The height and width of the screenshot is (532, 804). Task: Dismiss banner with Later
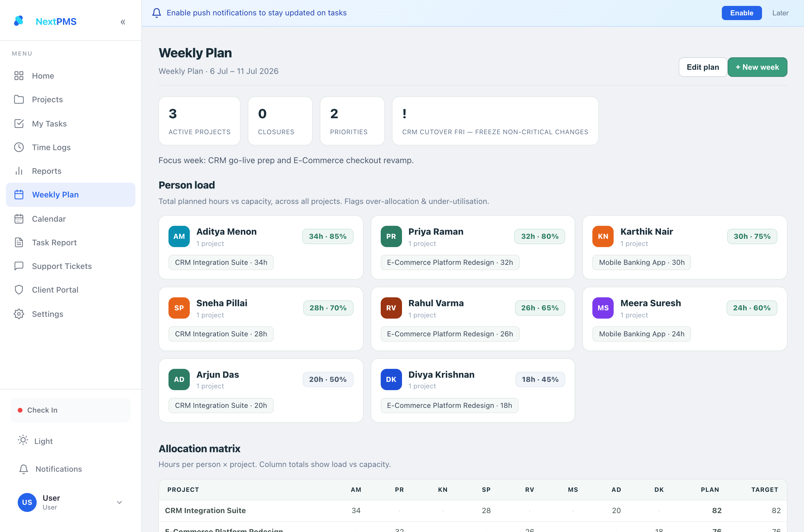pos(780,13)
